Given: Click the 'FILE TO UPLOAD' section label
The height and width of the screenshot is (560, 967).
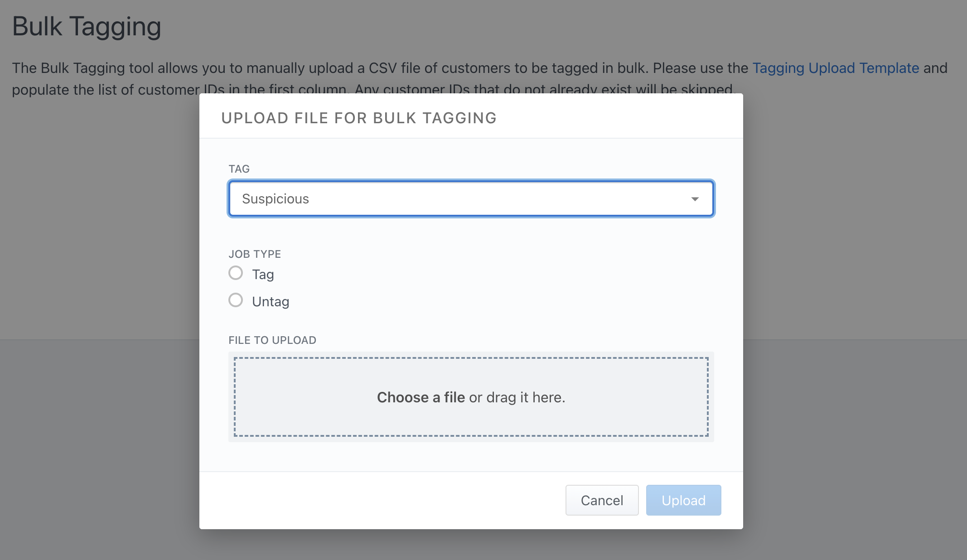Looking at the screenshot, I should (272, 340).
